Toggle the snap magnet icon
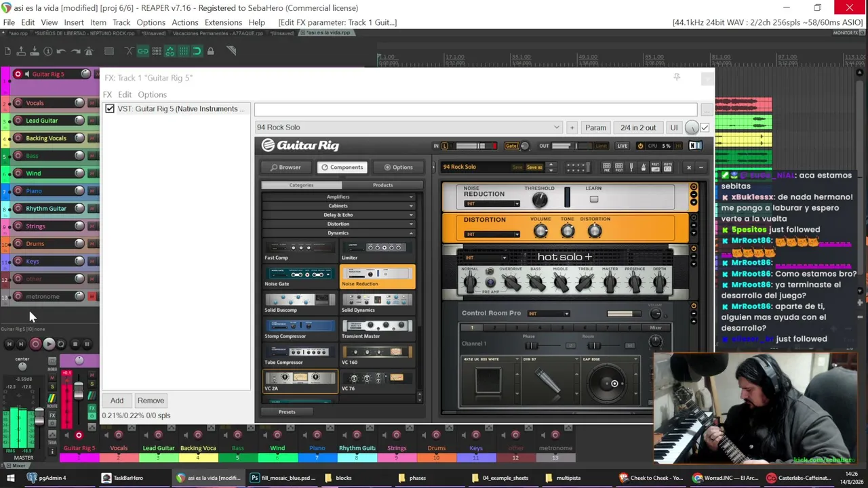The height and width of the screenshot is (488, 868). coord(197,51)
